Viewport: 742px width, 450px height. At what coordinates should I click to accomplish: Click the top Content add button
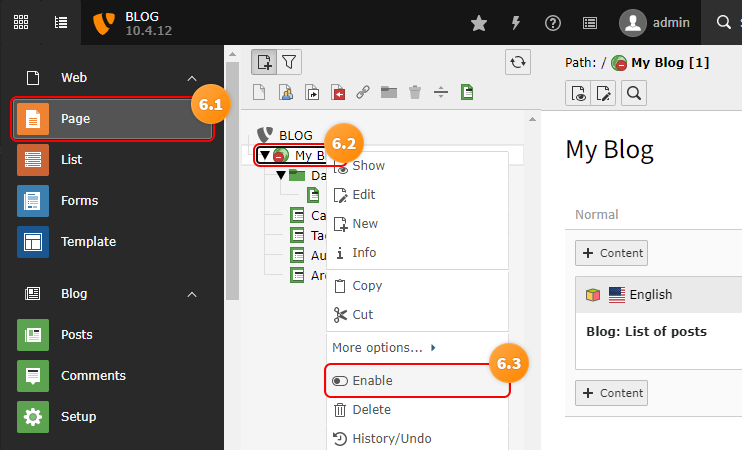coord(611,253)
